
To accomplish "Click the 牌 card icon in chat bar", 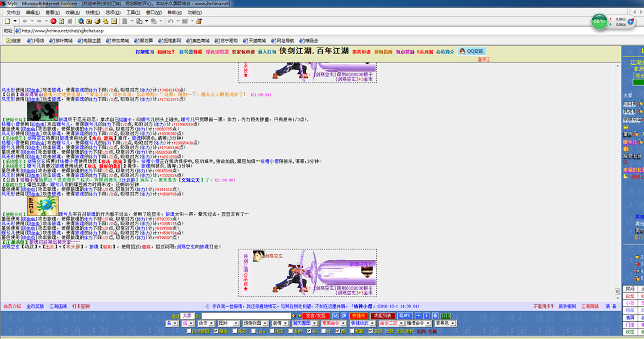I will pos(344,316).
